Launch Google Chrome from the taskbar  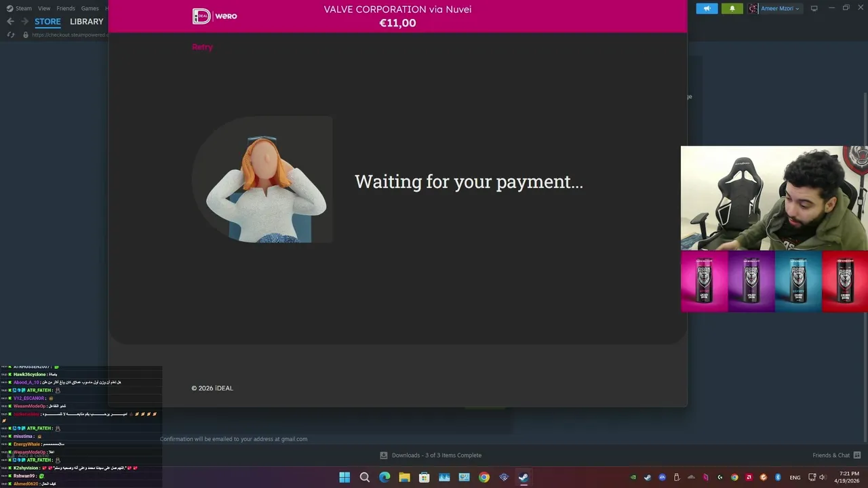pos(484,477)
